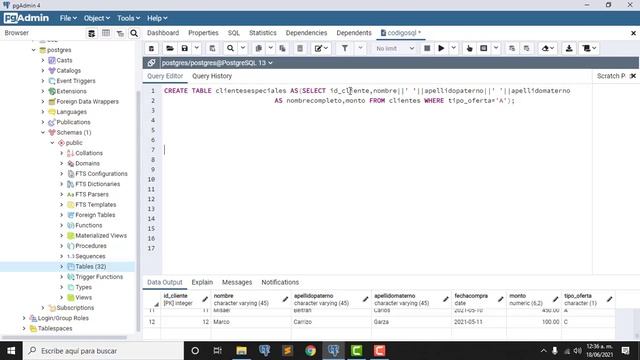Image resolution: width=640 pixels, height=360 pixels.
Task: Open File Explorer from the taskbar
Action: 242,351
